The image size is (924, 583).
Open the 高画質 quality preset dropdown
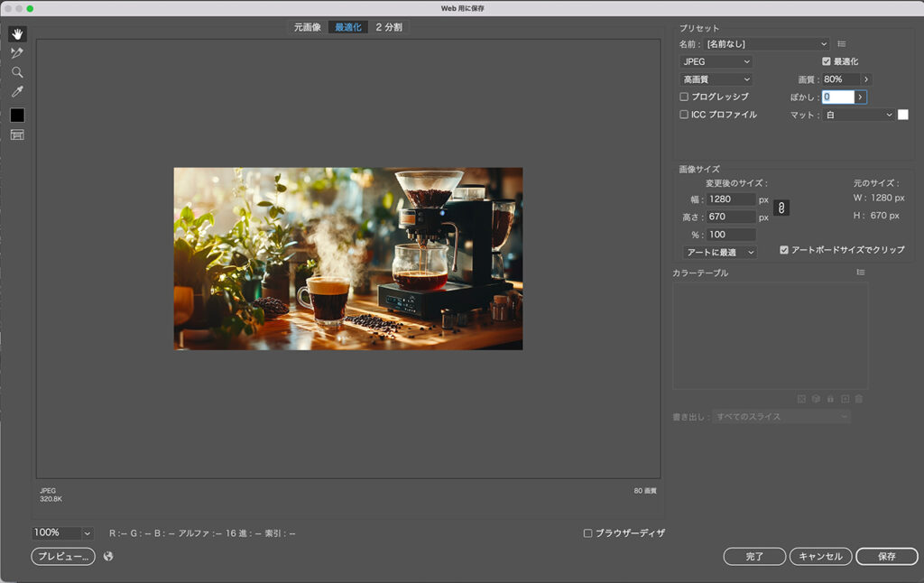point(716,79)
